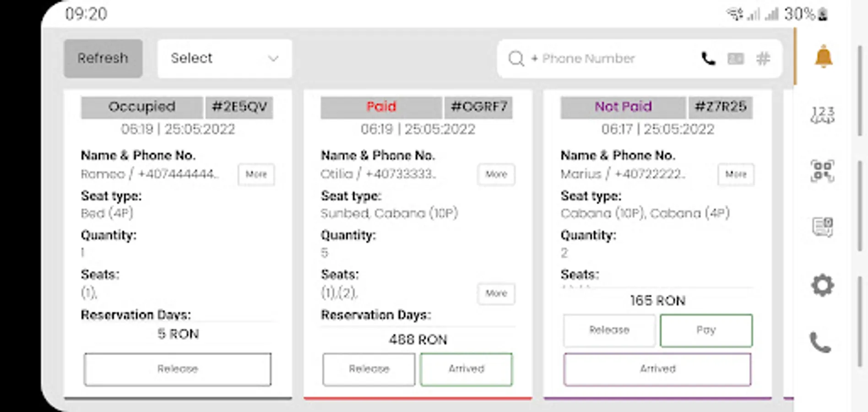Click the magnifying glass search icon
The width and height of the screenshot is (868, 412).
coord(516,59)
